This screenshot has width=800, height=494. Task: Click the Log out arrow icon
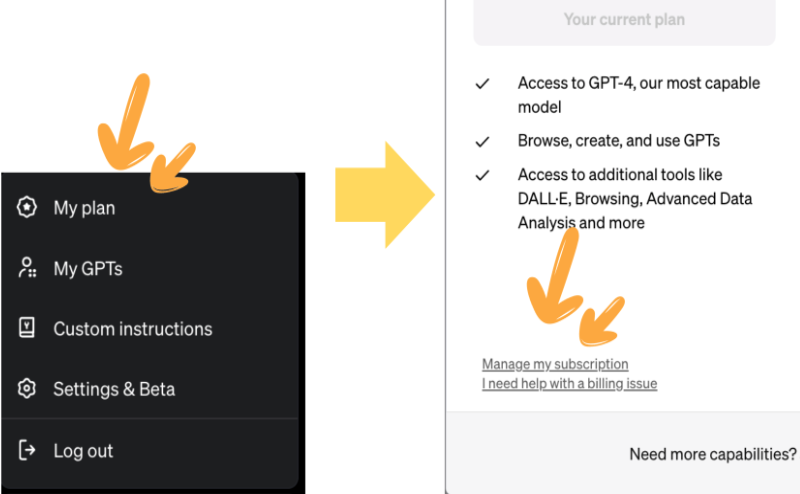point(27,450)
